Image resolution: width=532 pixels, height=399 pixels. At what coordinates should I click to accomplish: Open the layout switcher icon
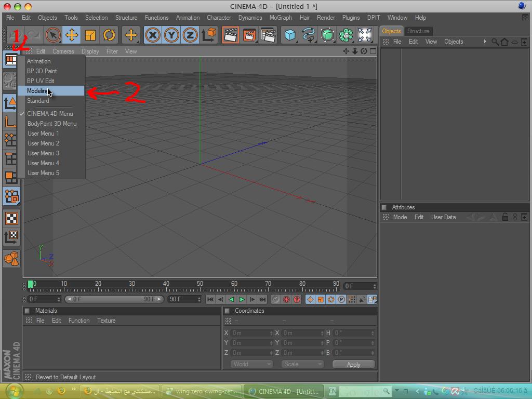[11, 60]
